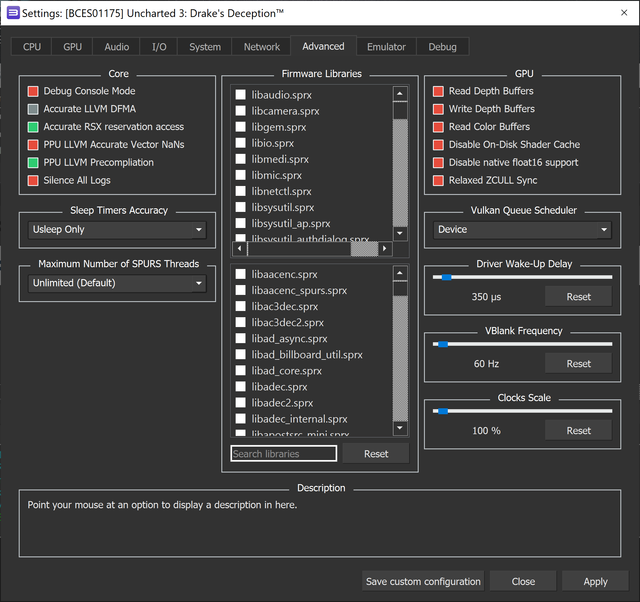Click down arrow of upper library list scrollbar
The width and height of the screenshot is (640, 602).
pos(400,233)
